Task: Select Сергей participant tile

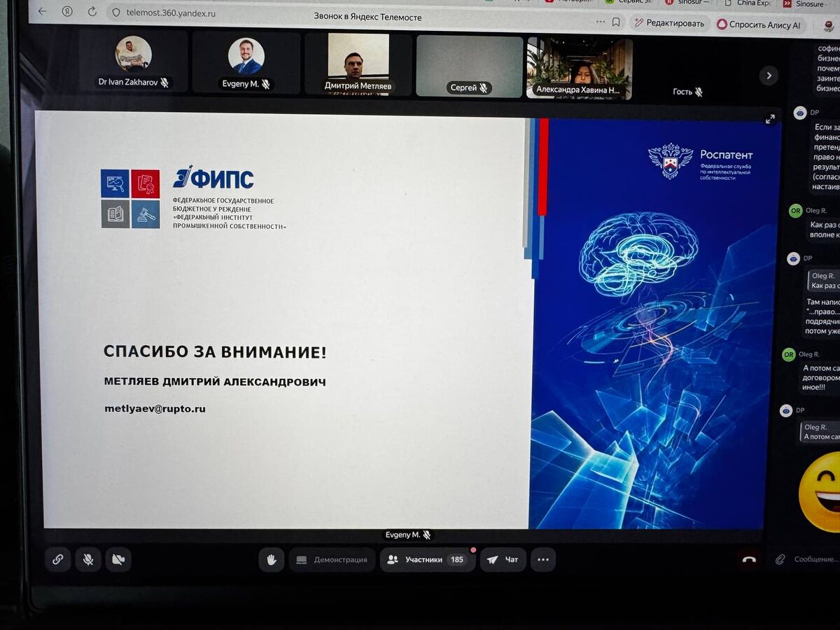Action: pos(470,66)
